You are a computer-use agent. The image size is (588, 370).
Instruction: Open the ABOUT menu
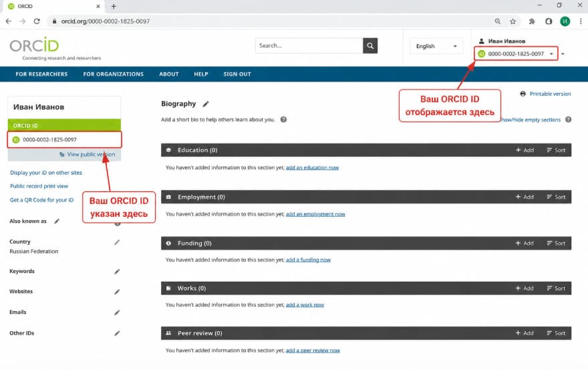(x=169, y=74)
